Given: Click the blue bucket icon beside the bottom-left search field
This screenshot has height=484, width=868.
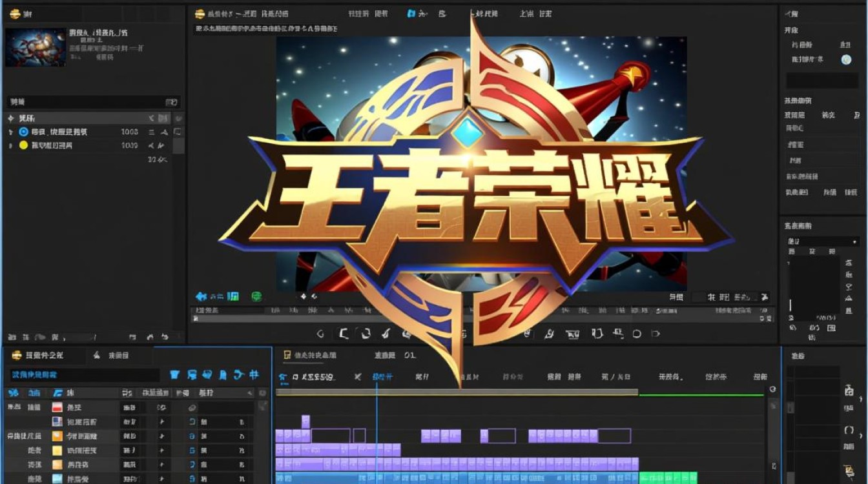Looking at the screenshot, I should (174, 375).
